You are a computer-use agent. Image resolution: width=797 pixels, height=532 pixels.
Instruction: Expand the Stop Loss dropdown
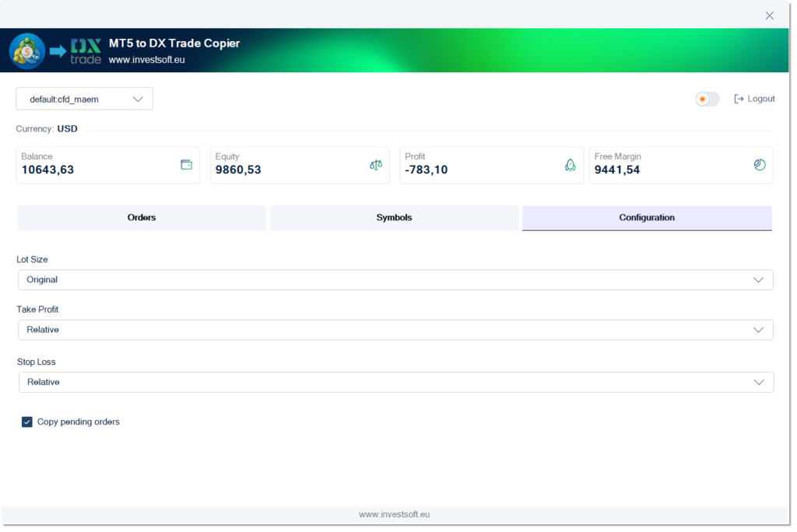[395, 382]
